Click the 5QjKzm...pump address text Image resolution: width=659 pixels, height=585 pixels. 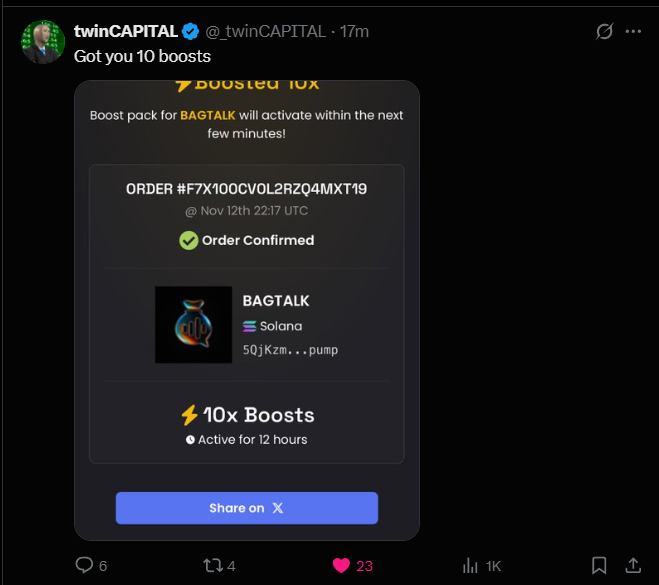click(x=290, y=350)
